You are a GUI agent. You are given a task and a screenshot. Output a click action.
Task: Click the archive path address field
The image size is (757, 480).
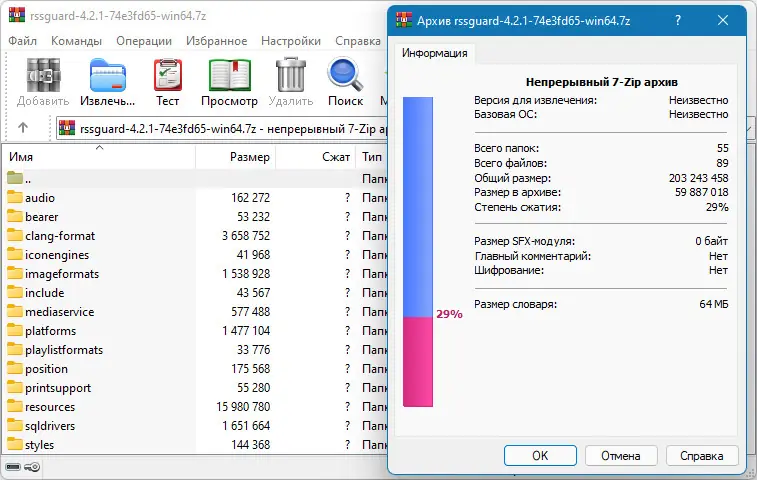tap(222, 128)
